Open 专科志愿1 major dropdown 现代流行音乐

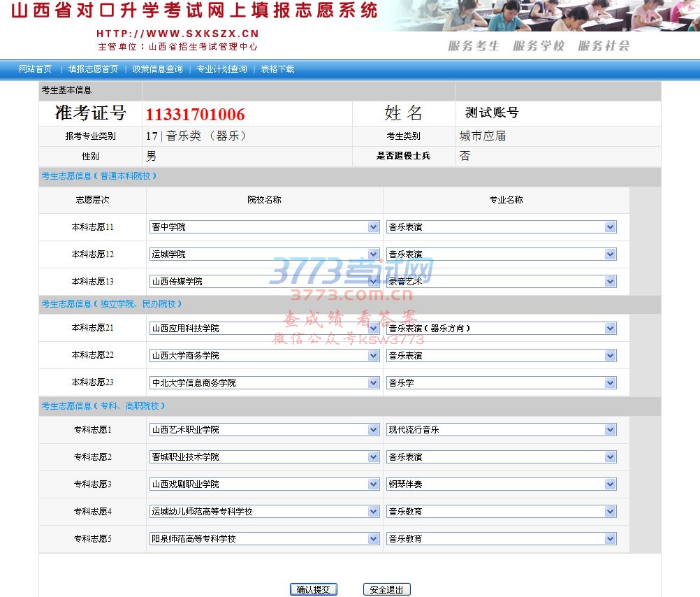tap(501, 430)
